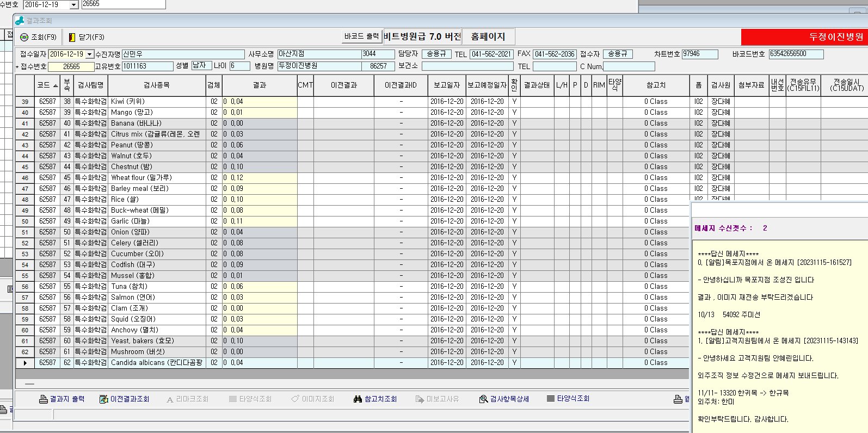868x433 pixels.
Task: Click the yellow 접수번호 field showing 26565
Action: tap(71, 67)
